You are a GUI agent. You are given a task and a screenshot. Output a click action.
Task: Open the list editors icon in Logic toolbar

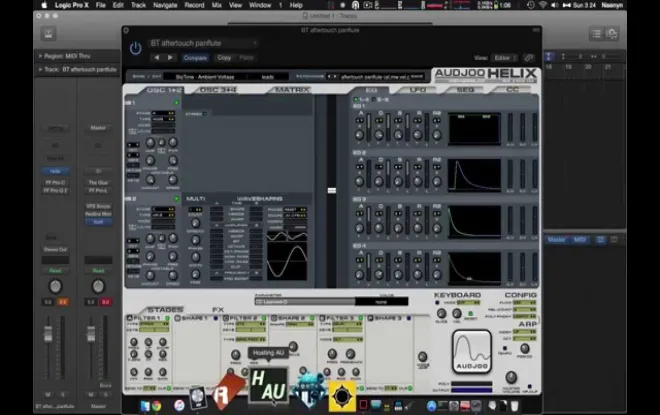tap(596, 34)
